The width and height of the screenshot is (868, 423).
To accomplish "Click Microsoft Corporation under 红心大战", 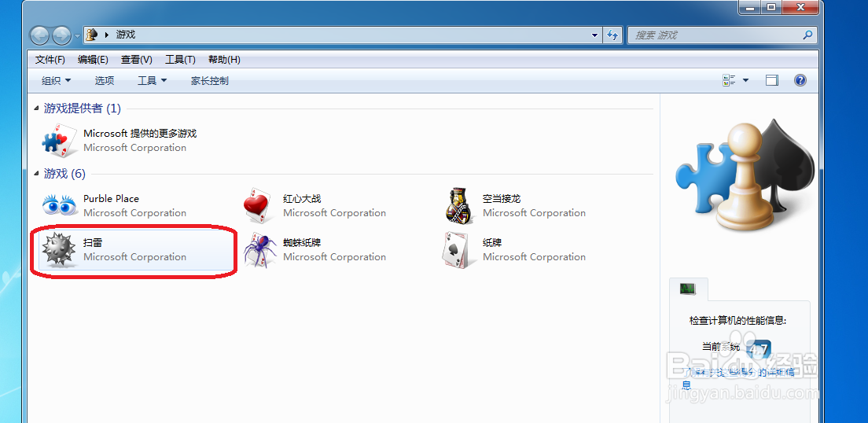I will tap(335, 212).
